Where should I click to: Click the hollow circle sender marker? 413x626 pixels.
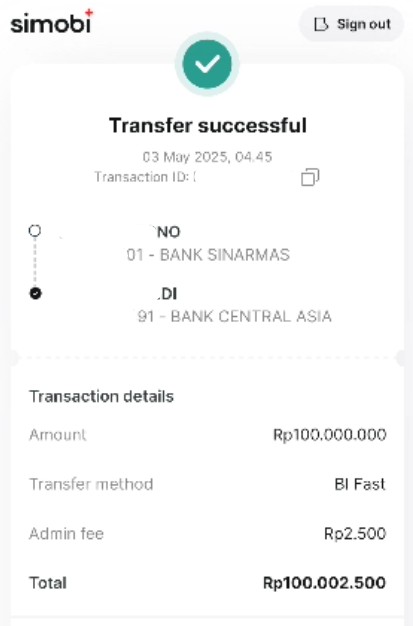click(x=35, y=231)
